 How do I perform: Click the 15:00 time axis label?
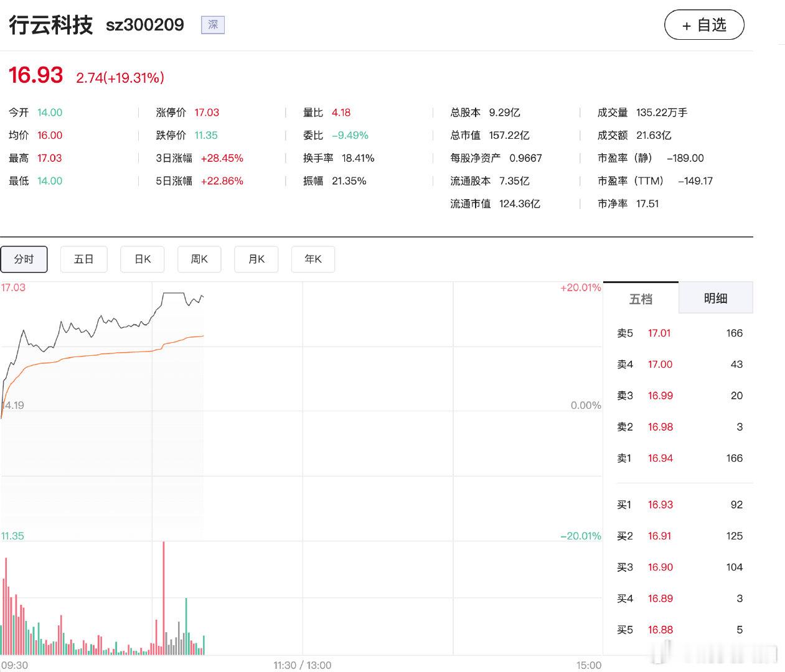coord(588,665)
